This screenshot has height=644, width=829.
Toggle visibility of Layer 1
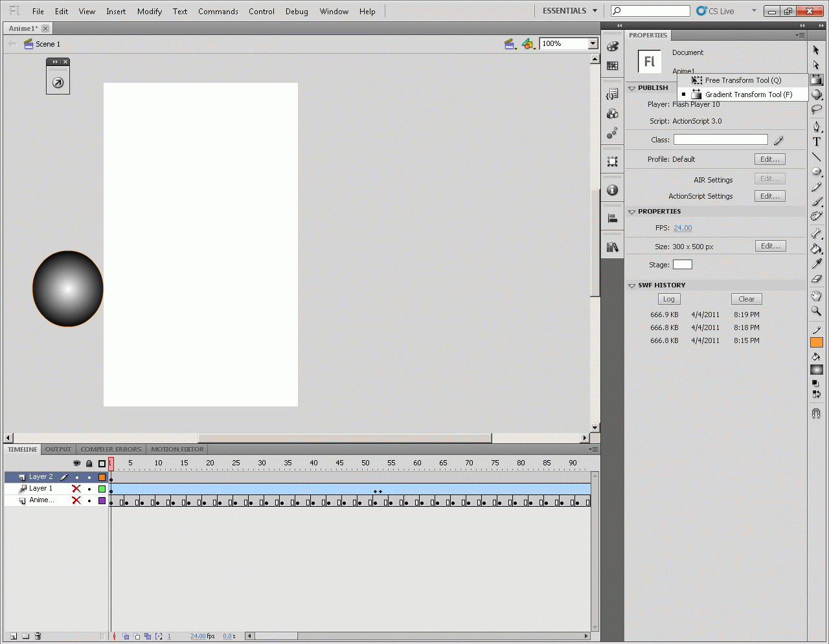(x=76, y=489)
